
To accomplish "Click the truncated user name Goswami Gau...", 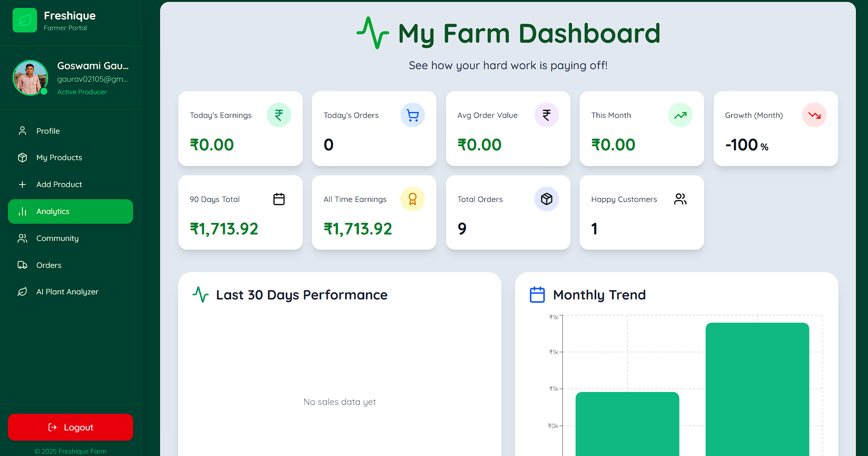I will coord(93,65).
